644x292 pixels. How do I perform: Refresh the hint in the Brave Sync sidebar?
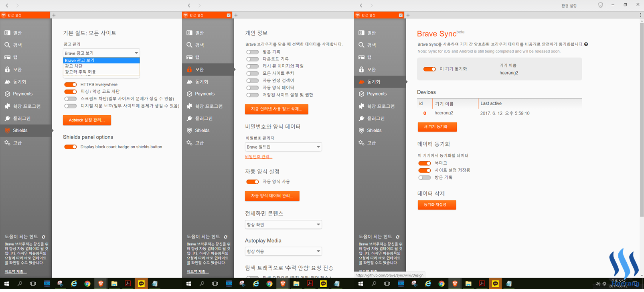pos(398,237)
